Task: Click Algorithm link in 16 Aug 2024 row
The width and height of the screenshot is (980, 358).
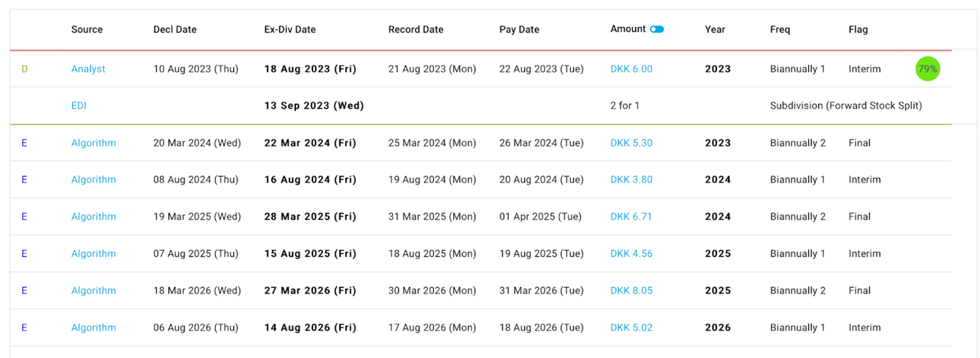Action: coord(93,180)
